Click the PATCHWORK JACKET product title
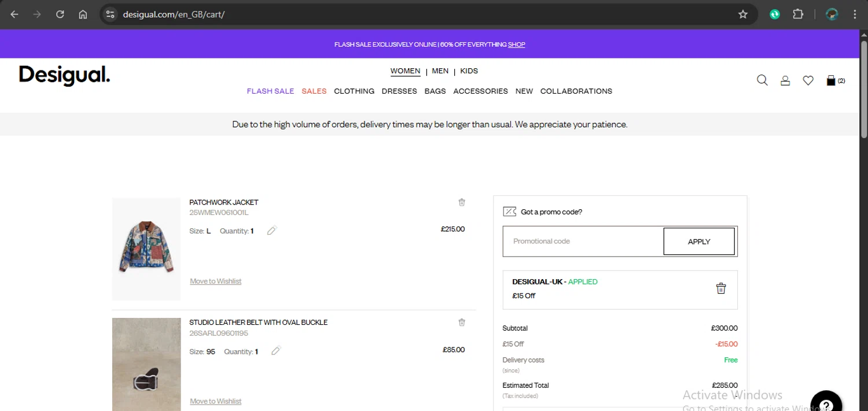 pos(224,202)
